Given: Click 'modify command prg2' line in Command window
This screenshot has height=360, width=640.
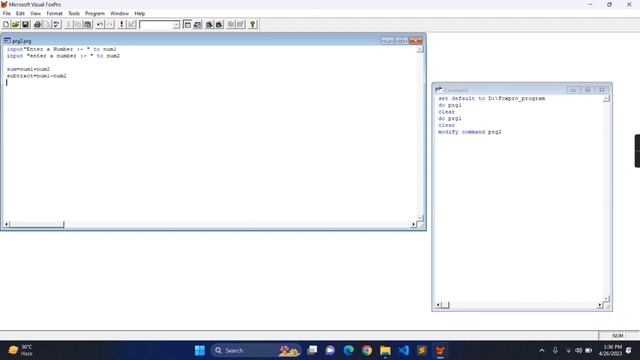Looking at the screenshot, I should 470,132.
